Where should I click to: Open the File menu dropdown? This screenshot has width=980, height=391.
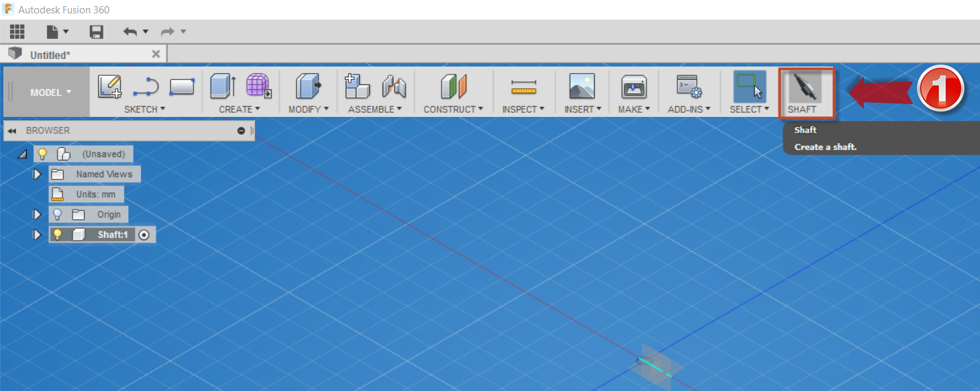click(x=57, y=32)
